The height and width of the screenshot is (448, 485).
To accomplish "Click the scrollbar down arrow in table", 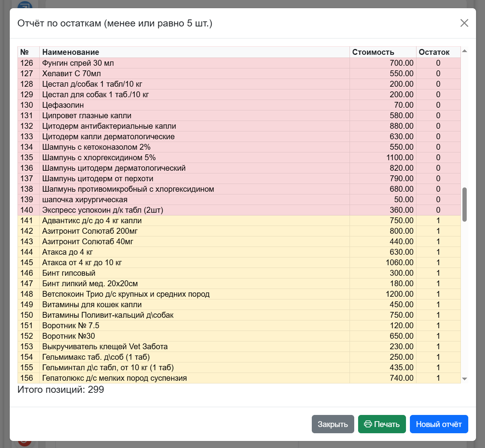I will (x=464, y=379).
